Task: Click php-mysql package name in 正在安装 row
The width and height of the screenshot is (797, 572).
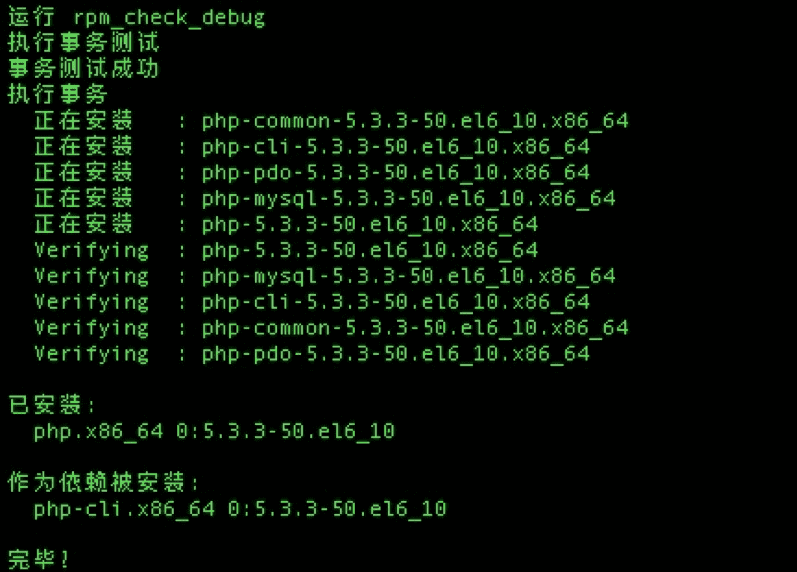Action: point(408,198)
